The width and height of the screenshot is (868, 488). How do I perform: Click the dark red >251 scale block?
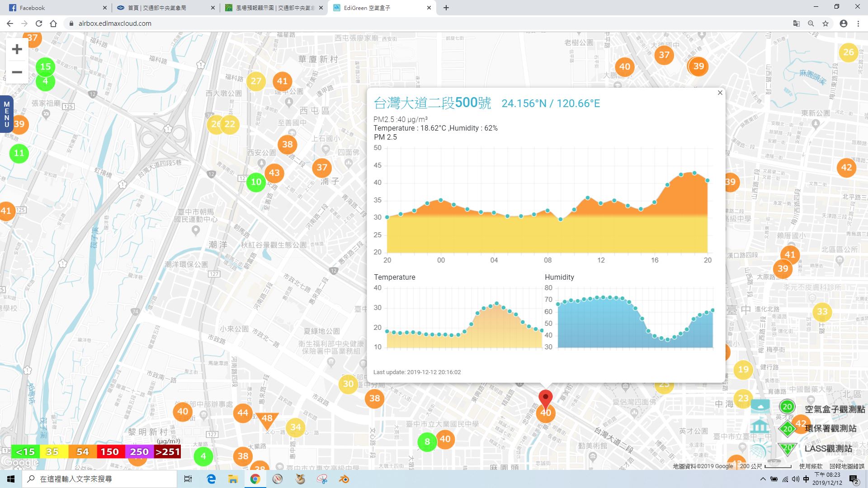pyautogui.click(x=167, y=451)
